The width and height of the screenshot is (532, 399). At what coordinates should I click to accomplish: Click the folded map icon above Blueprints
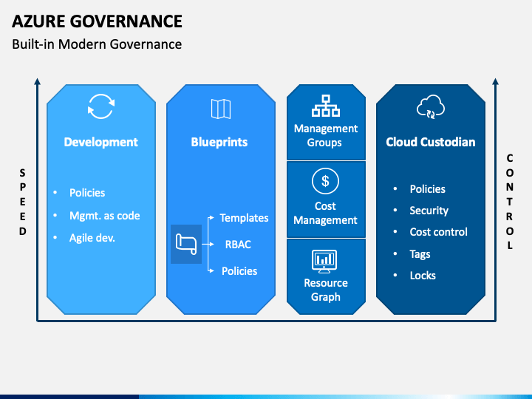click(x=221, y=109)
